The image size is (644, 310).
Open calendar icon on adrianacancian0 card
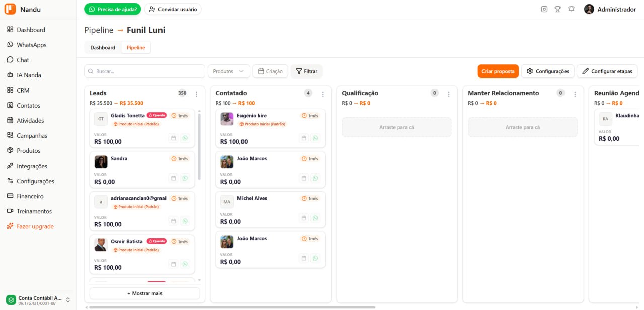(174, 221)
